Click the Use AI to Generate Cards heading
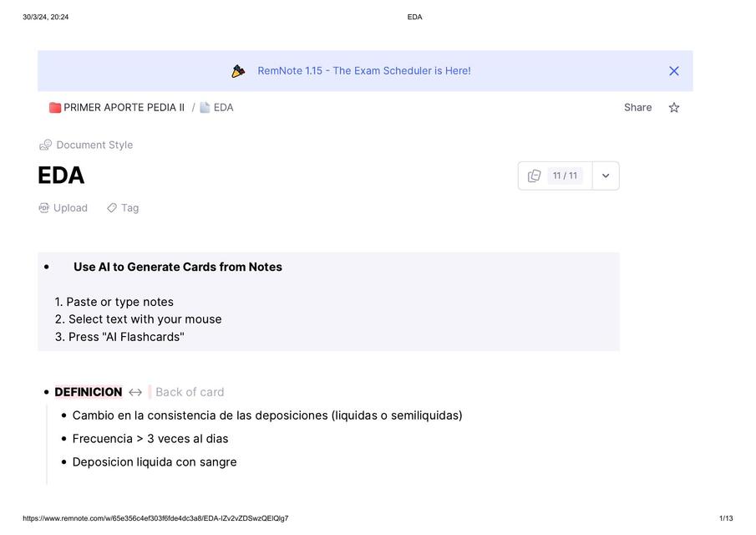This screenshot has width=756, height=535. pos(178,267)
